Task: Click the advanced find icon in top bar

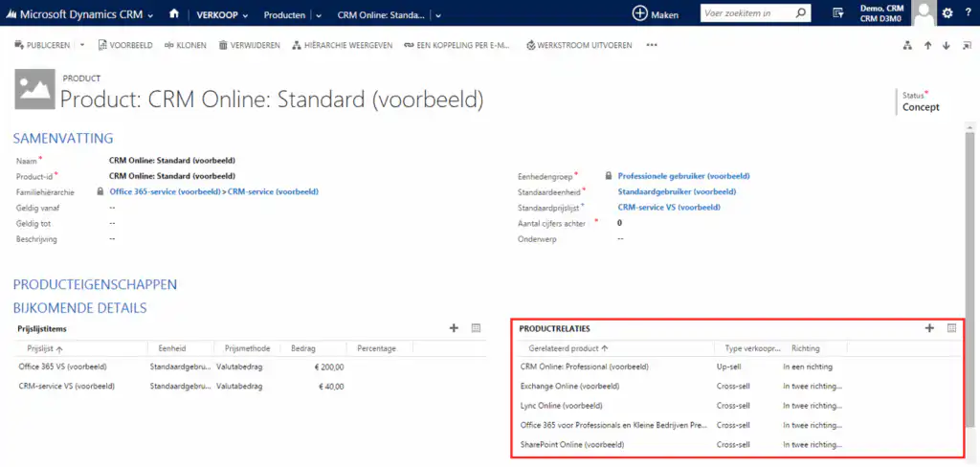Action: [x=837, y=13]
